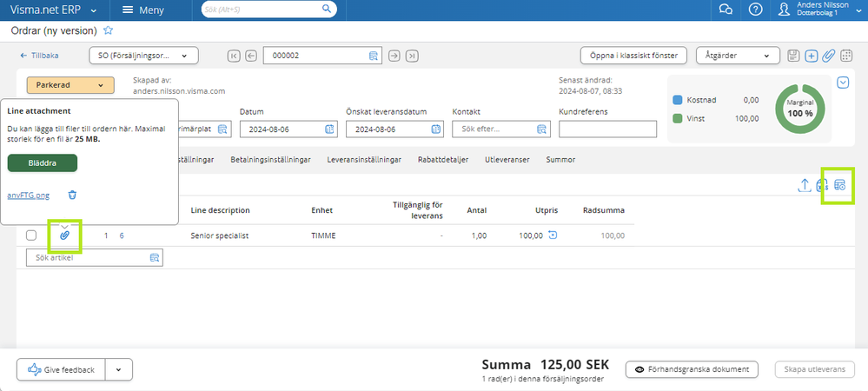868x391 pixels.
Task: Open the anvFTG.png file link
Action: click(x=29, y=195)
